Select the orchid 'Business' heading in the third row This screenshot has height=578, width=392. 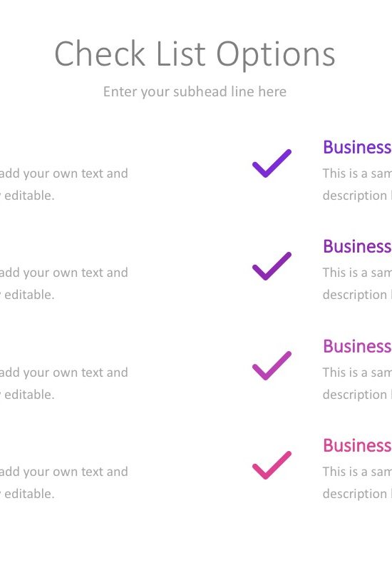tap(357, 346)
